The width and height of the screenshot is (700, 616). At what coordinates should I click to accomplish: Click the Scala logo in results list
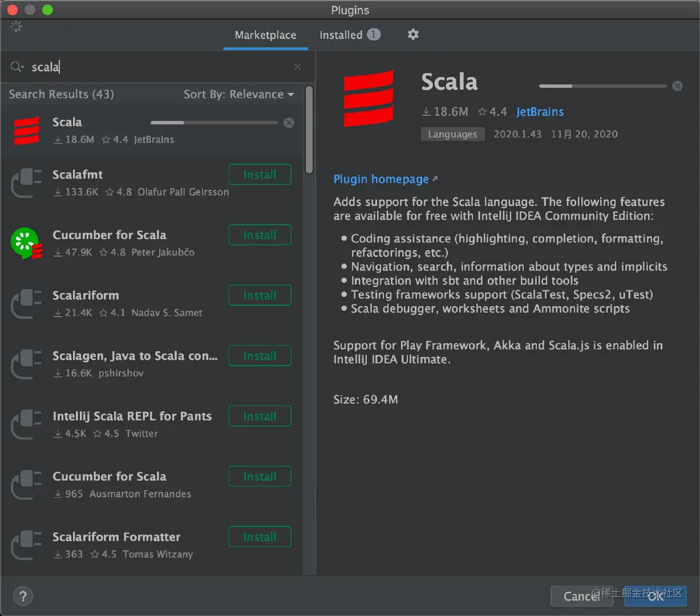pyautogui.click(x=27, y=131)
